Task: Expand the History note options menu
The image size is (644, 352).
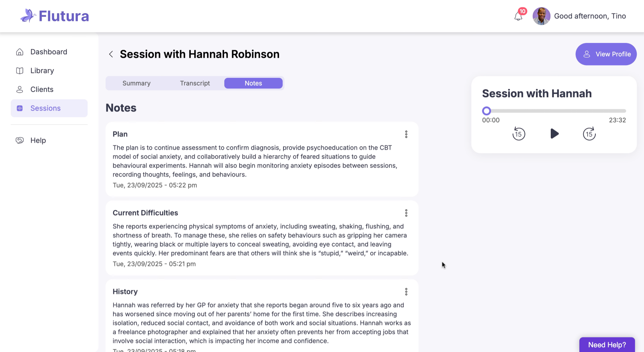Action: (406, 292)
